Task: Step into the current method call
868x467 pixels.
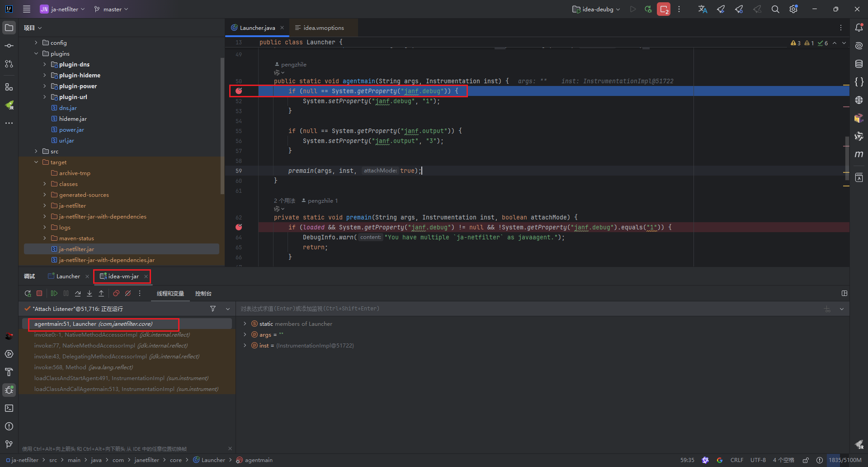Action: (x=90, y=293)
